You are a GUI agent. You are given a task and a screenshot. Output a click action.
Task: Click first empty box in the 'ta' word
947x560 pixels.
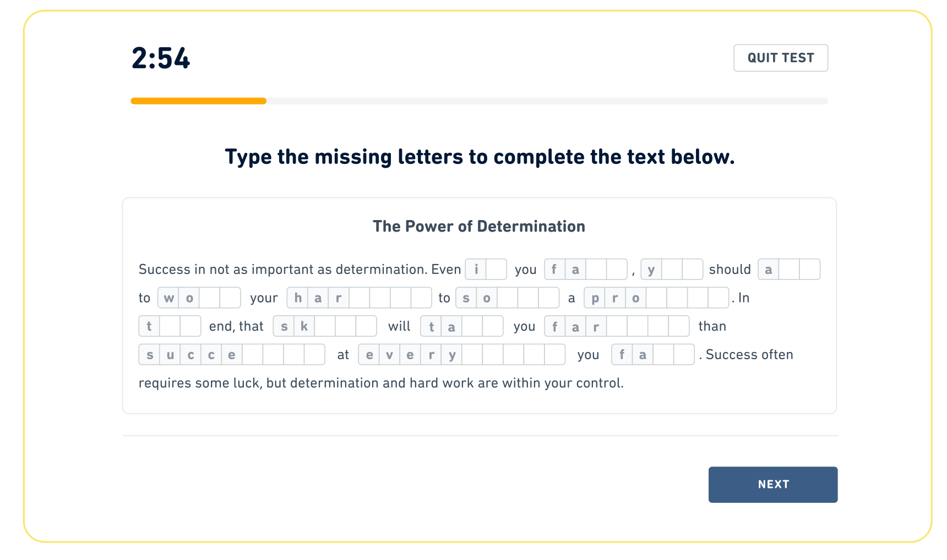472,326
